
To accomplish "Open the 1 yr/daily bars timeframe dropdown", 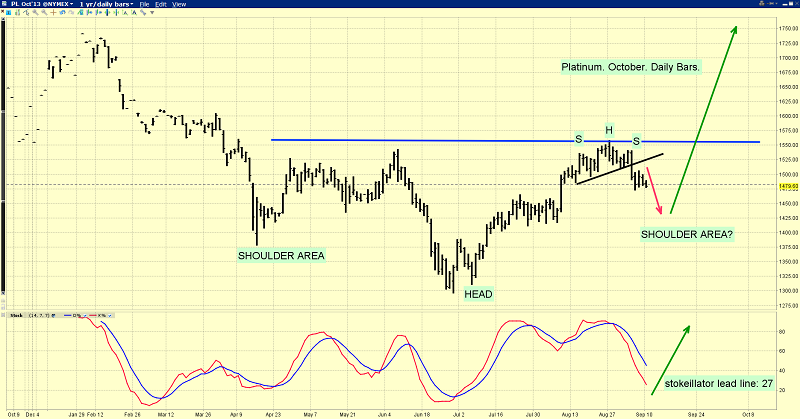I will (106, 4).
